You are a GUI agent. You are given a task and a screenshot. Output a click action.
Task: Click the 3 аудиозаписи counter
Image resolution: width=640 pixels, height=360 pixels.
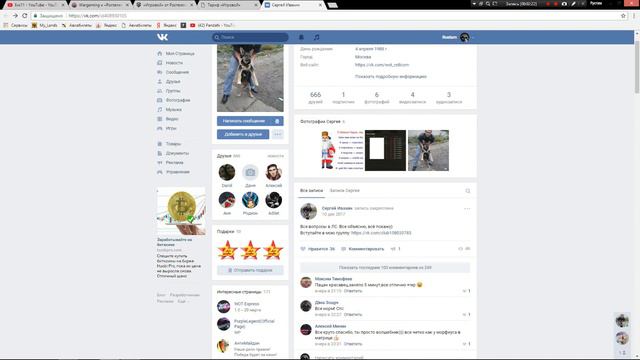click(x=449, y=98)
